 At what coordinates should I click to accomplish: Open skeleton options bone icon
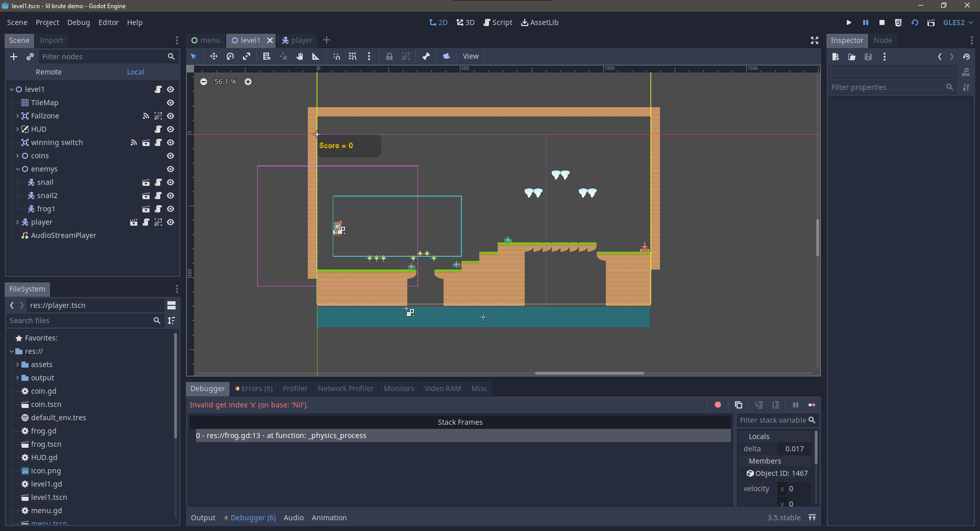426,56
